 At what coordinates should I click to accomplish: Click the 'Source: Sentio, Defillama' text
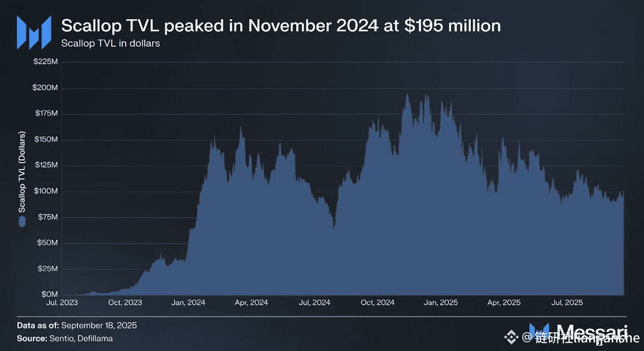pyautogui.click(x=65, y=339)
